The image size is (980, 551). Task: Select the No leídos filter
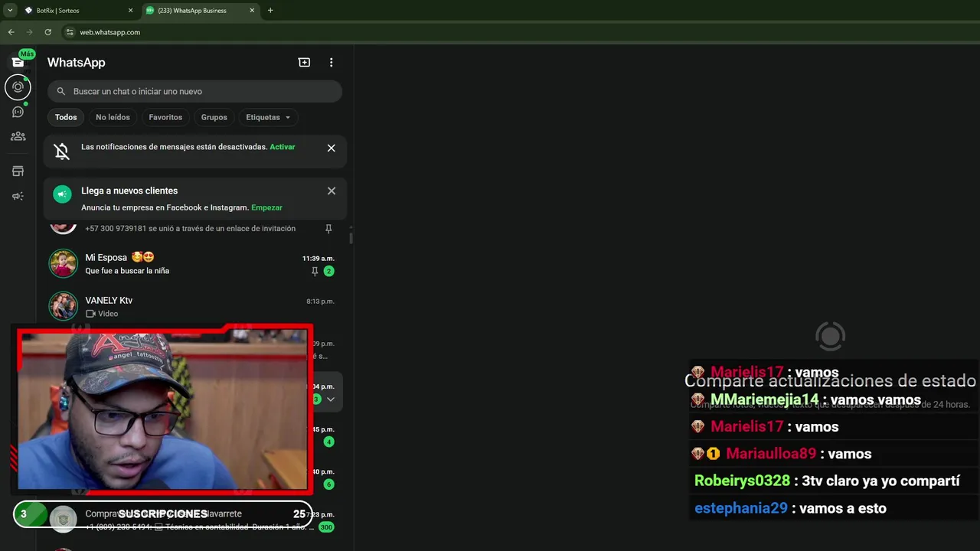(x=113, y=117)
